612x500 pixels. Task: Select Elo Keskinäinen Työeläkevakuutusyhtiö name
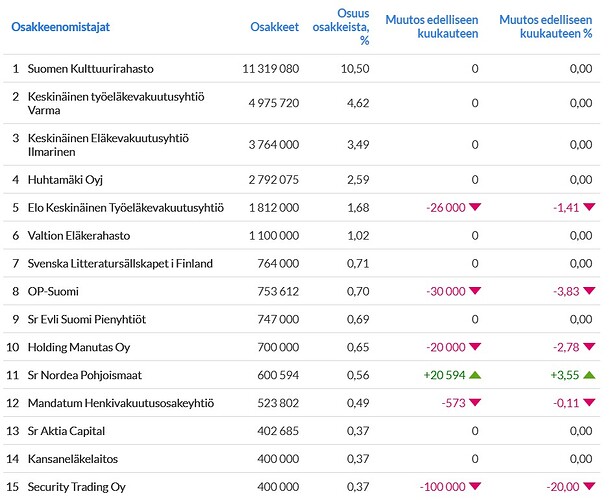click(x=126, y=208)
